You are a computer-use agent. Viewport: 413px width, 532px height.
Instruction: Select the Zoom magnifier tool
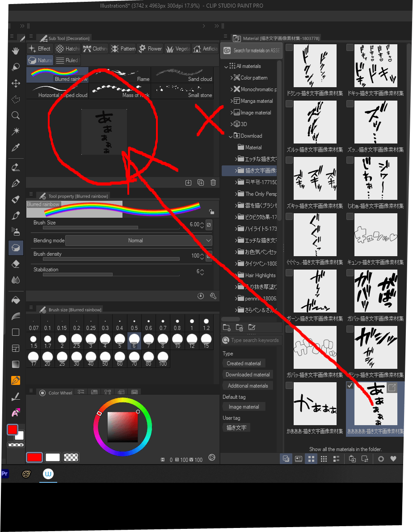16,115
